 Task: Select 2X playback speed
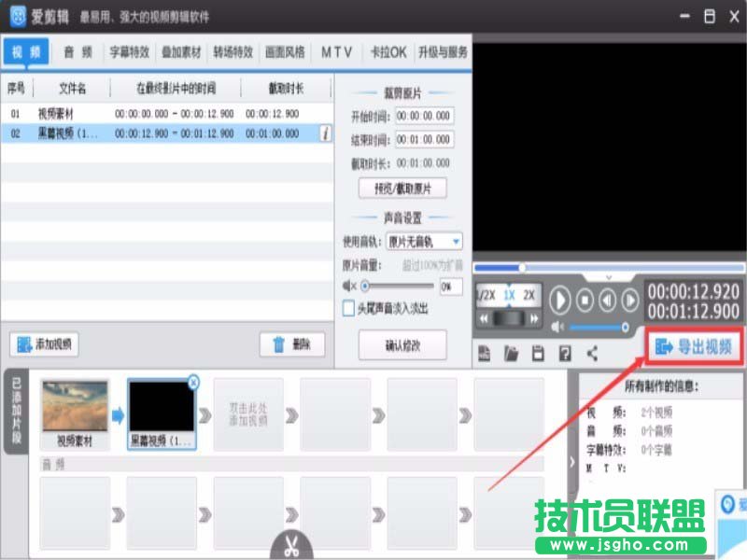pyautogui.click(x=529, y=296)
